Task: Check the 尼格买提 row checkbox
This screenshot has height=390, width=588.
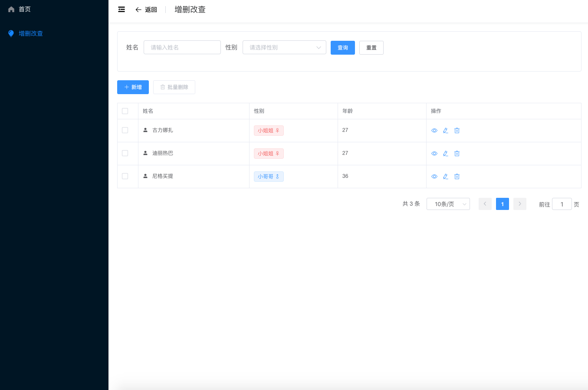Action: pos(125,176)
